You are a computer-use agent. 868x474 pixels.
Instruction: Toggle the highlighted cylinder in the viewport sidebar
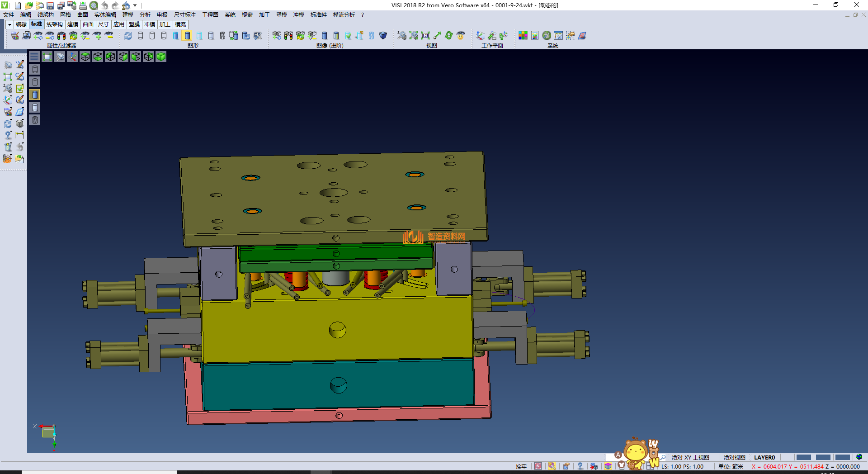pyautogui.click(x=35, y=95)
